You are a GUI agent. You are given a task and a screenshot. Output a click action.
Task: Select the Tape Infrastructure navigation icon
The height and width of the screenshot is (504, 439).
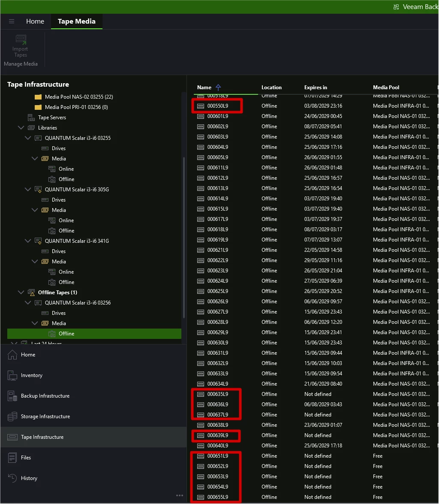coord(12,437)
